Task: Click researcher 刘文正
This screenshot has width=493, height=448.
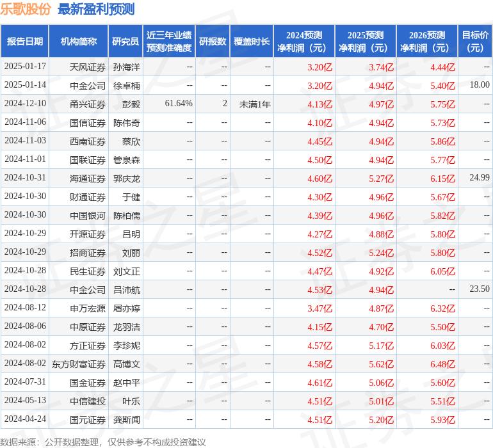Action: [x=126, y=271]
